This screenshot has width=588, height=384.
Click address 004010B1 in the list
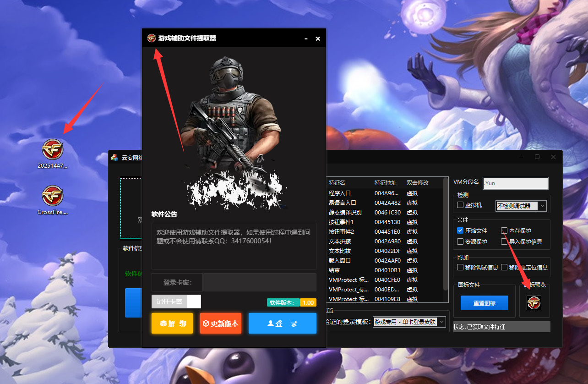pos(387,270)
